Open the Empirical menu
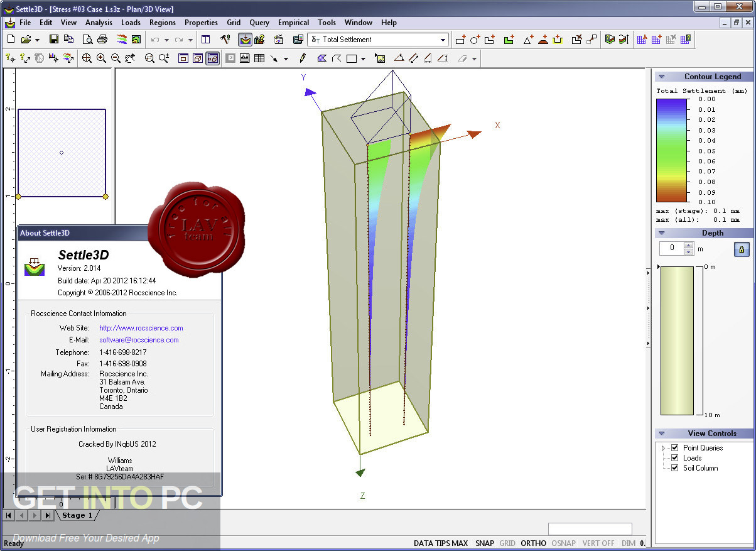Viewport: 756px width, 551px height. [x=294, y=22]
